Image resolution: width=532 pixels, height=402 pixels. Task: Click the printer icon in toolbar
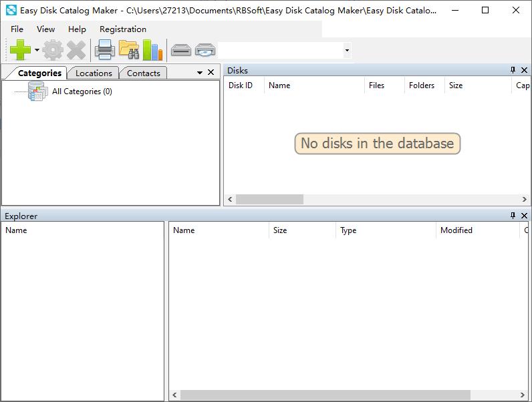coord(105,50)
